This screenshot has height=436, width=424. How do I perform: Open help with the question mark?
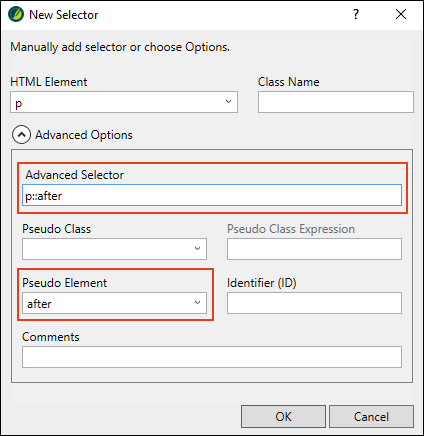pyautogui.click(x=356, y=14)
